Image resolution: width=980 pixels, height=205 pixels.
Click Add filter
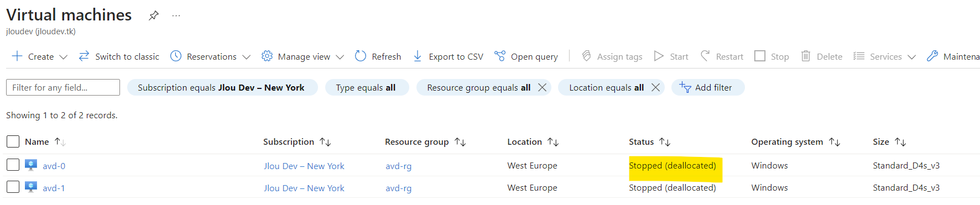[708, 87]
